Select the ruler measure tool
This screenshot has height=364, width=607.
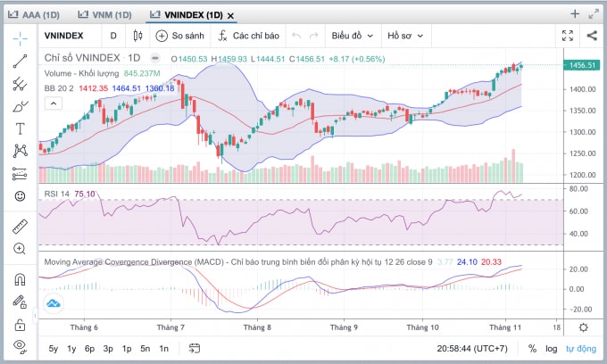point(21,227)
